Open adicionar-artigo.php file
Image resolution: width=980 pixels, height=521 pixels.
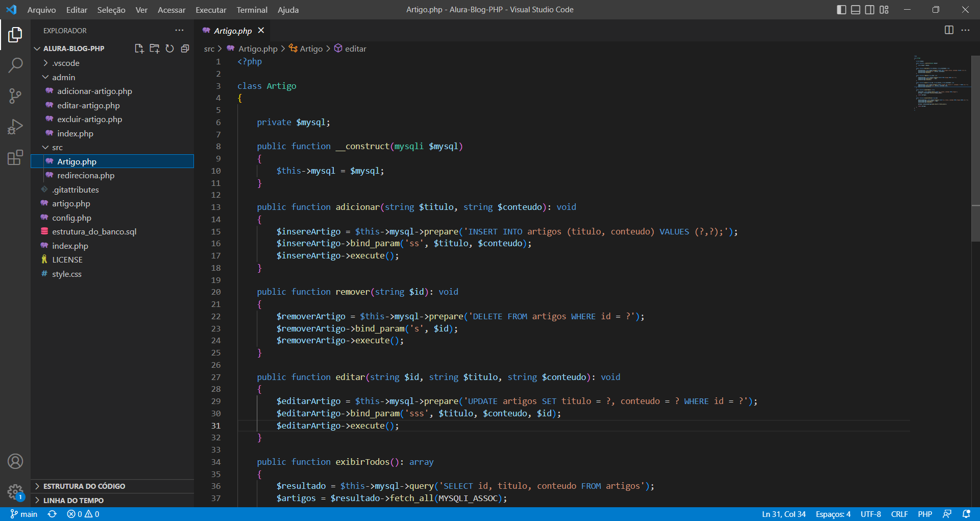[x=112, y=91]
